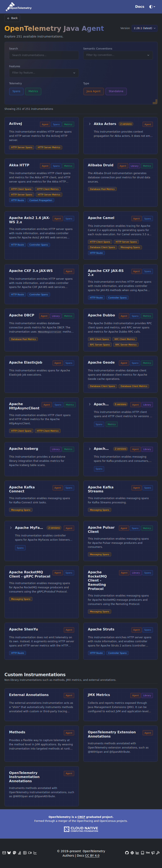
Task: Click RPC Server Metrics tag on Apache Dubbo
Action: pos(126,345)
